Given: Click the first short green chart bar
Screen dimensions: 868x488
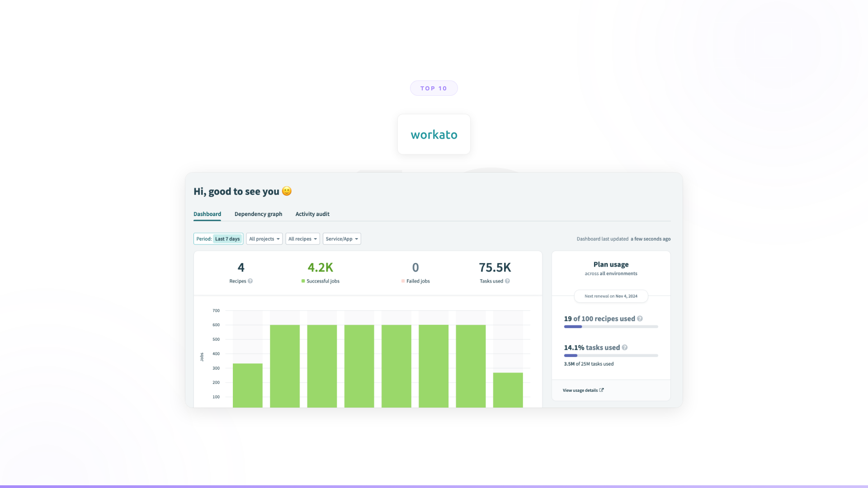Looking at the screenshot, I should click(x=248, y=385).
